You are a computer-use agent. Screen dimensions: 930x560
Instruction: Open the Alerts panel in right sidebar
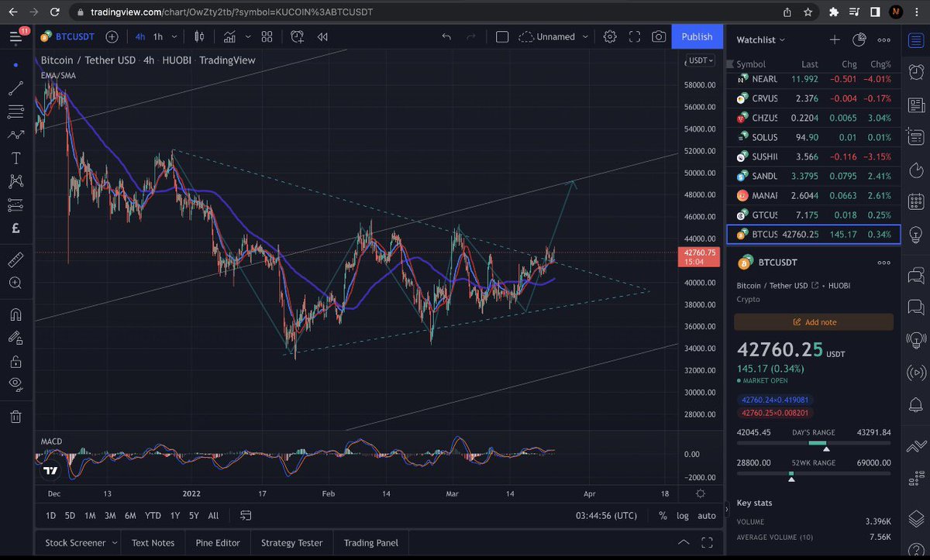coord(916,71)
